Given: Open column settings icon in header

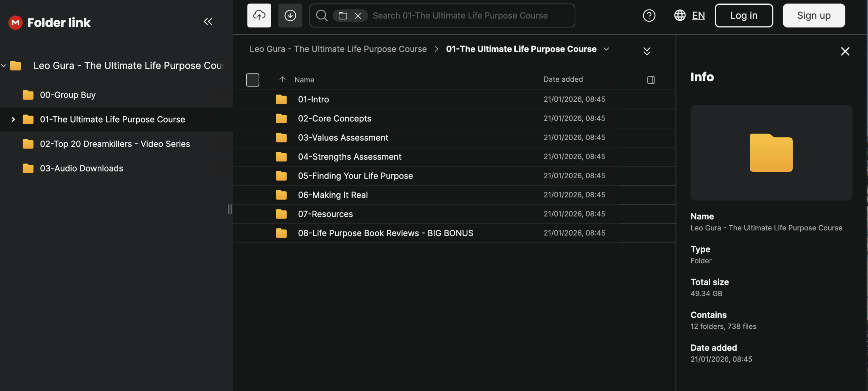Looking at the screenshot, I should click(651, 80).
